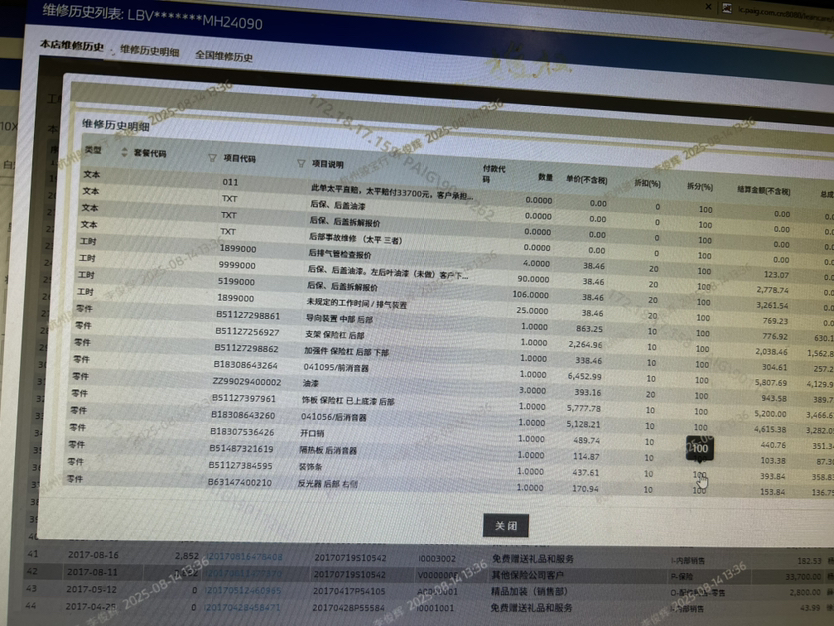Switch to the 本店维修历史 tab
This screenshot has height=626, width=834.
[x=72, y=46]
